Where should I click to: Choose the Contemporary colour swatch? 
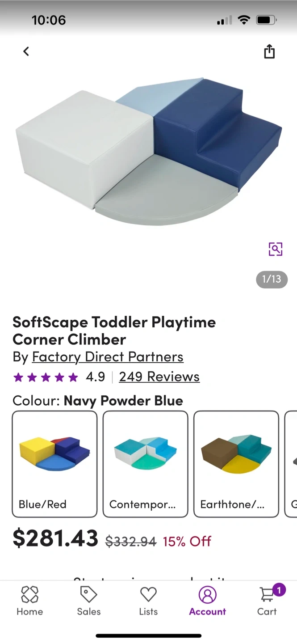pos(145,464)
